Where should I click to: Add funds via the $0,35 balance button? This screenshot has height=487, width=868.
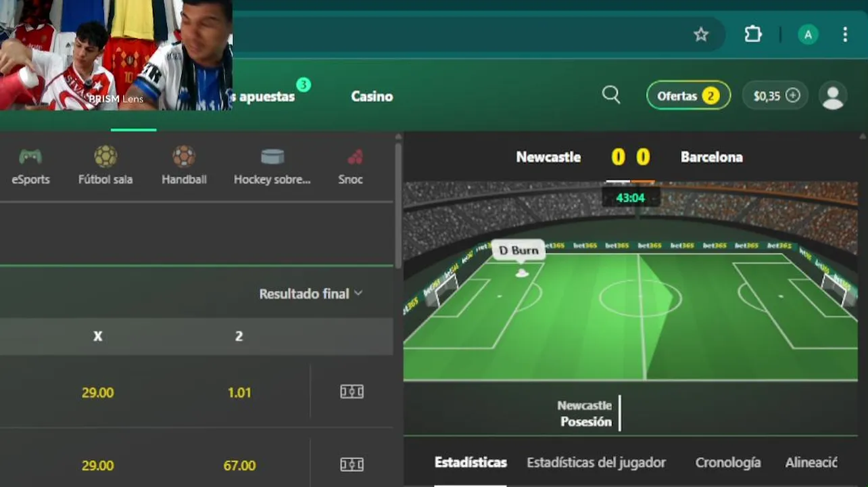775,95
